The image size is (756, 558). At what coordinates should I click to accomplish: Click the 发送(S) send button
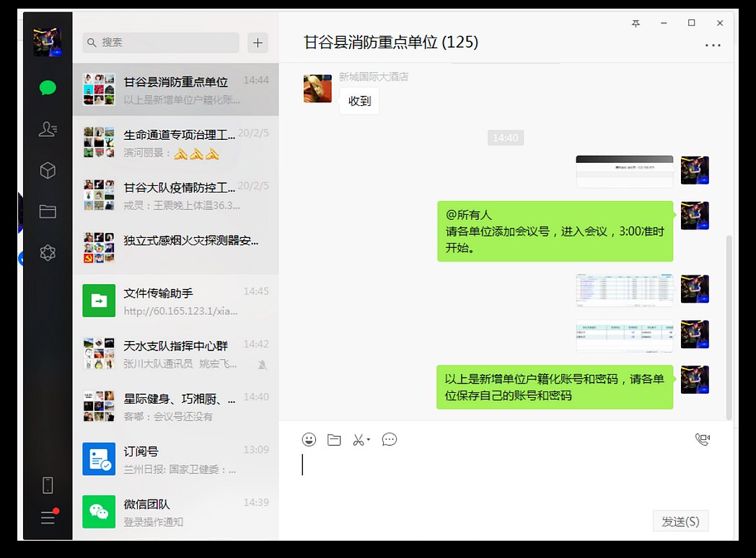[x=680, y=521]
